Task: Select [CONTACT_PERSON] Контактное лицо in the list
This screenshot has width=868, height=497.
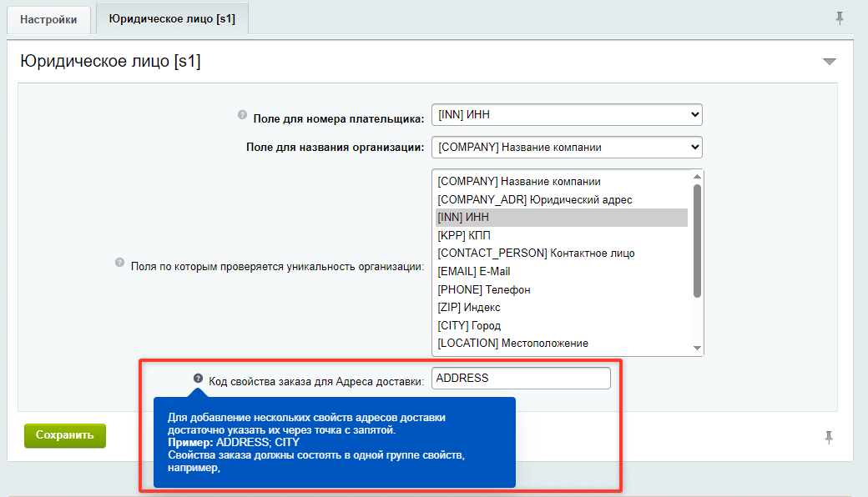Action: [562, 254]
